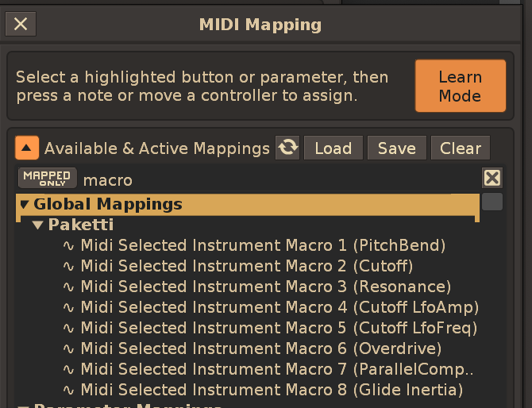The width and height of the screenshot is (532, 408).
Task: Select Macro 8 (Glide Inertia) mapping
Action: click(272, 390)
